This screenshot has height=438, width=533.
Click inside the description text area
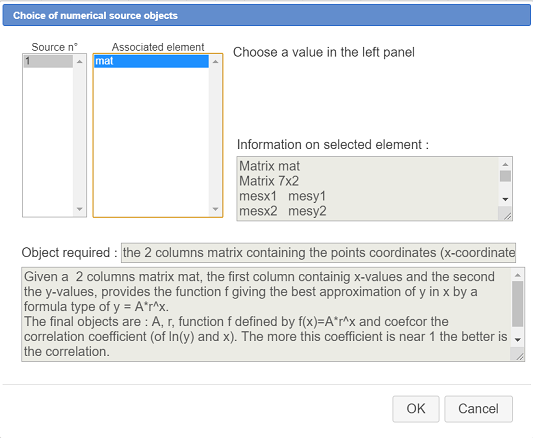point(267,314)
